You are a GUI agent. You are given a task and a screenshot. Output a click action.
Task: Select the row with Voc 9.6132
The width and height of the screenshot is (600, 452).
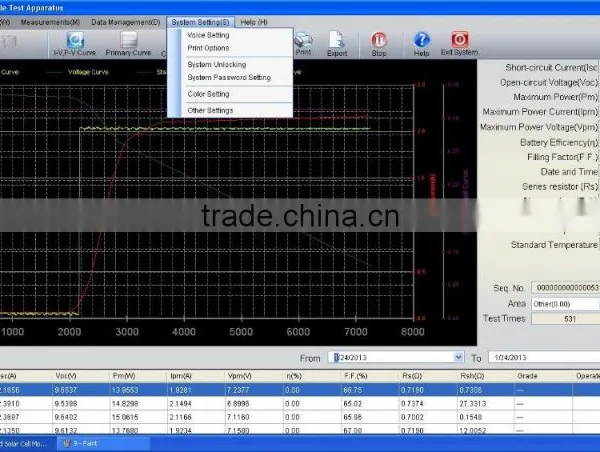[x=300, y=430]
